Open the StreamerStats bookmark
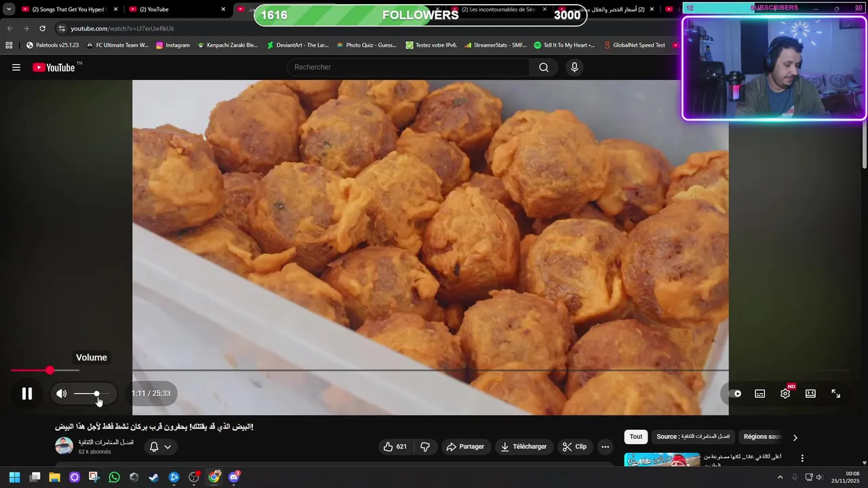Screen dimensions: 868x488 (495, 45)
